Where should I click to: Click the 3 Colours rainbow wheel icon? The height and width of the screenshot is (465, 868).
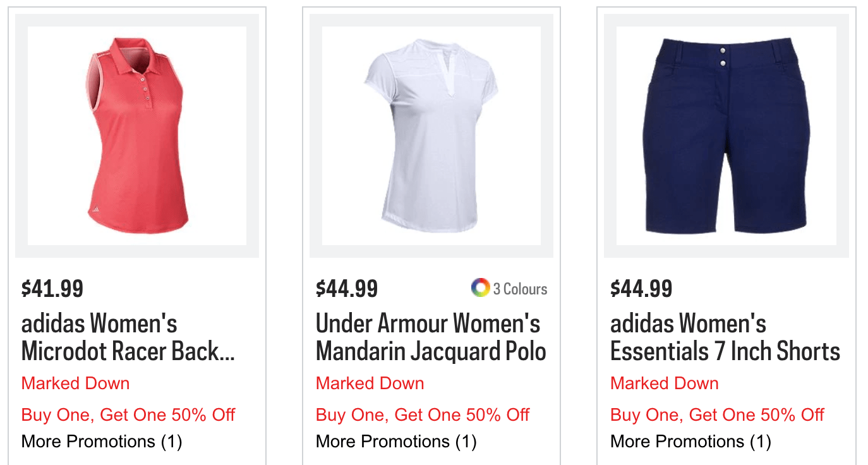pyautogui.click(x=480, y=288)
